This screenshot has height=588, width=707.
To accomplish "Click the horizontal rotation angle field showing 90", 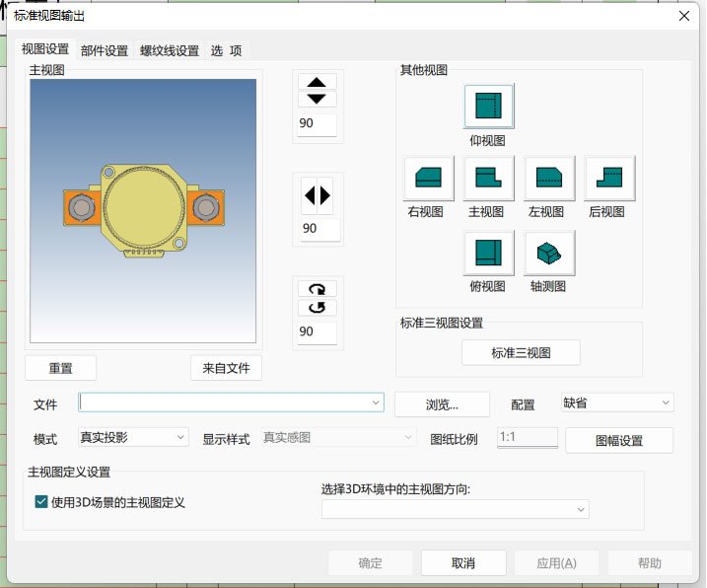I will pyautogui.click(x=320, y=229).
